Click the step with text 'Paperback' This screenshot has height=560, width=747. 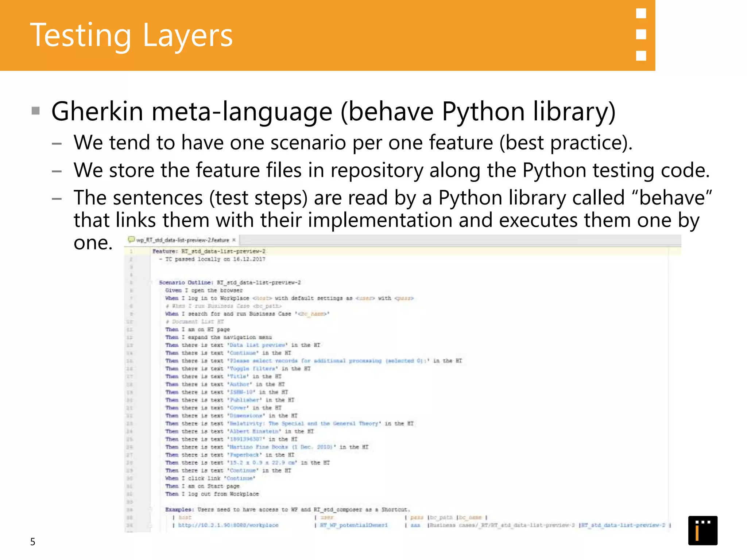tap(229, 455)
